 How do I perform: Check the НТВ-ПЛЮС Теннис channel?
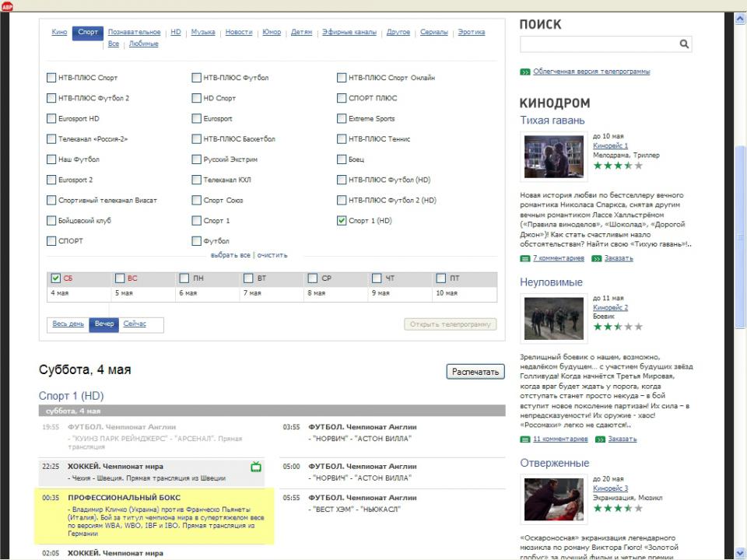[342, 139]
